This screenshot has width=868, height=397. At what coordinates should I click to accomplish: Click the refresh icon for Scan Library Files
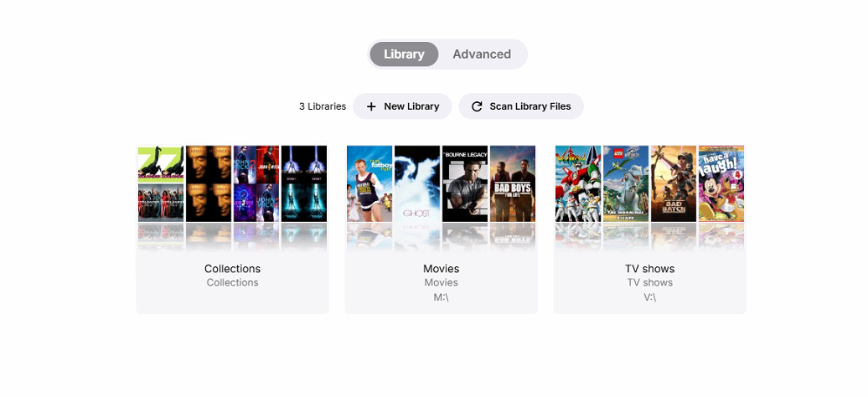coord(477,106)
